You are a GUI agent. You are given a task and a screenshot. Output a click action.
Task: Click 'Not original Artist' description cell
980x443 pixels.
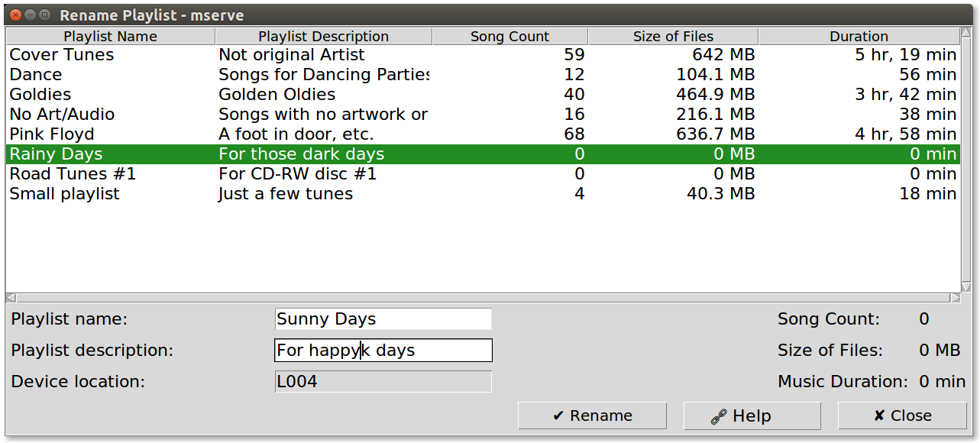pyautogui.click(x=292, y=55)
